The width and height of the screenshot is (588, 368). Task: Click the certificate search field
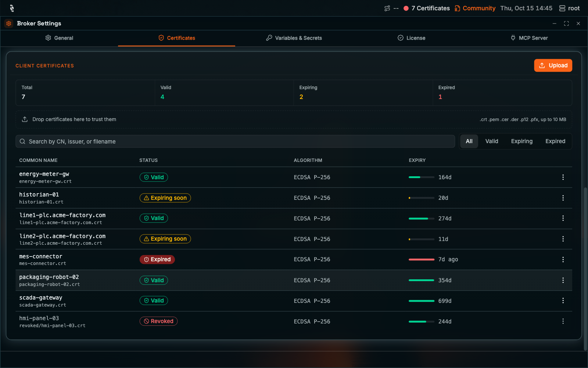235,141
